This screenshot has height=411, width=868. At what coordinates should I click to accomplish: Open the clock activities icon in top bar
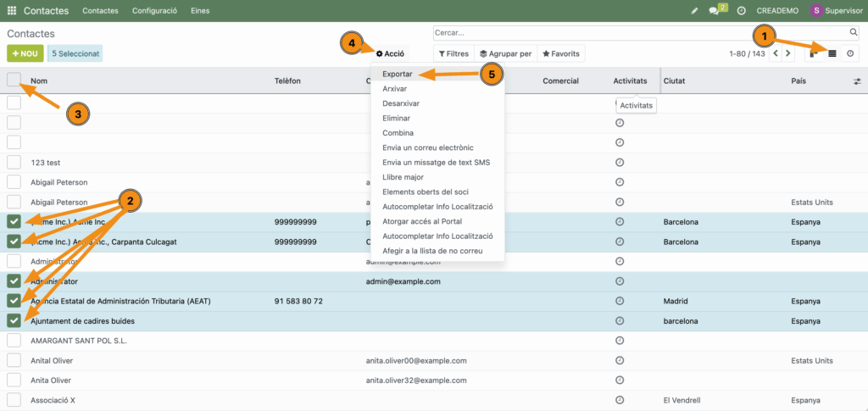741,11
